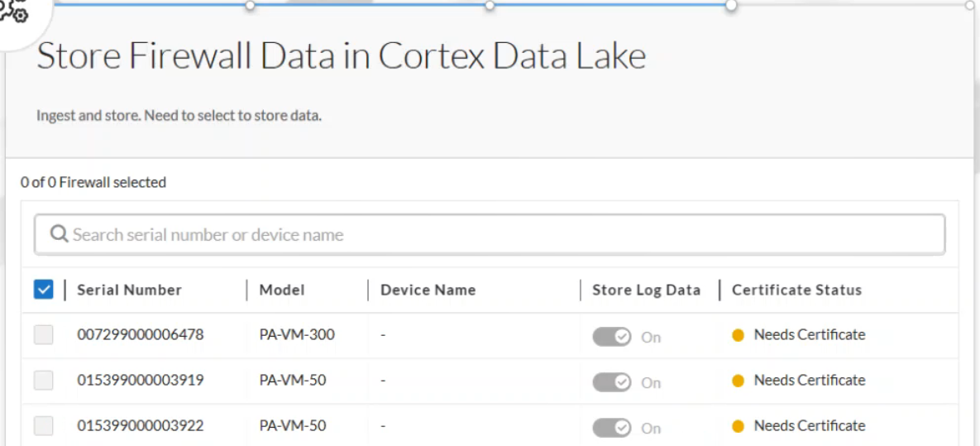Click Needs Certificate for serial 015399000003919
980x446 pixels.
pyautogui.click(x=810, y=381)
